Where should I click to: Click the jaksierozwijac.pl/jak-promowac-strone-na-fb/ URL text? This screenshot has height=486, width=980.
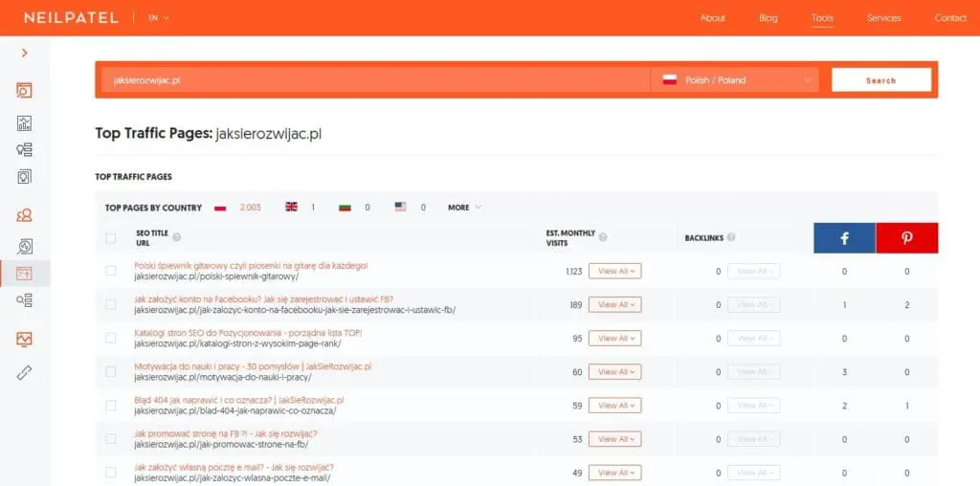221,445
